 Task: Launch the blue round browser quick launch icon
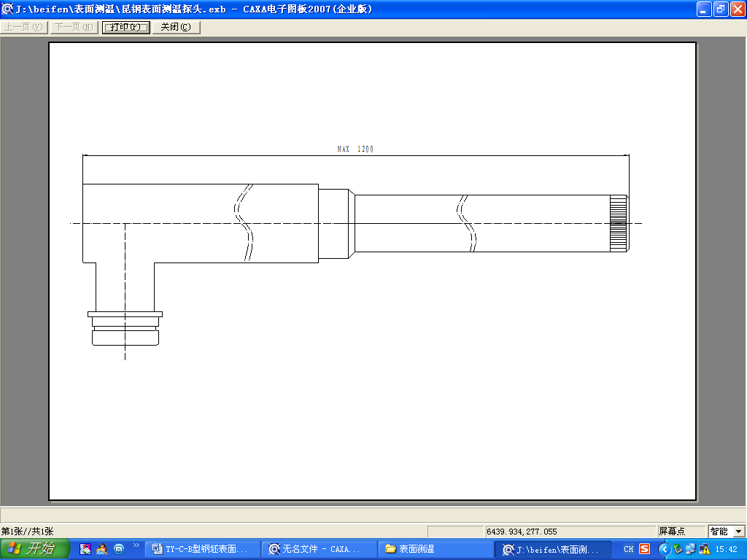(119, 549)
